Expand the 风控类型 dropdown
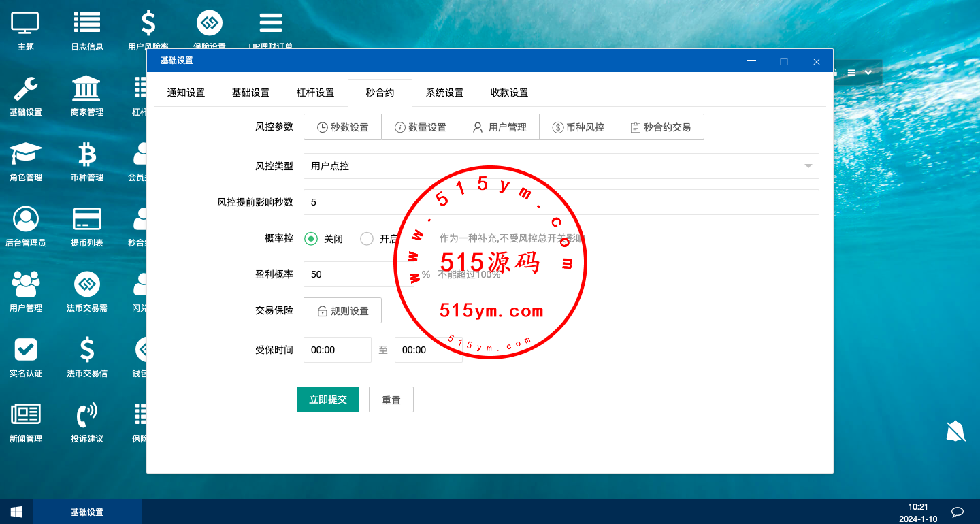Image resolution: width=980 pixels, height=524 pixels. point(561,166)
